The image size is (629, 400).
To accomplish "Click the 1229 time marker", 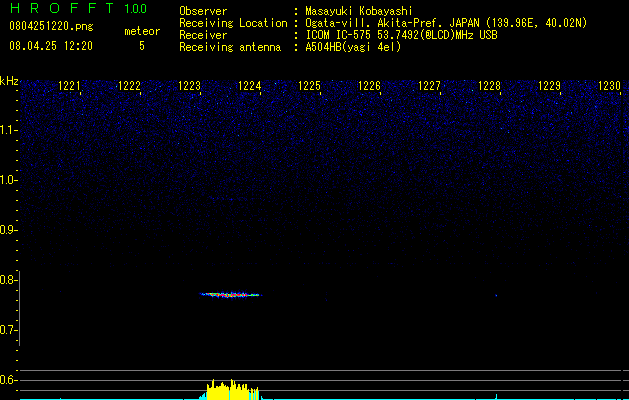I will click(549, 86).
